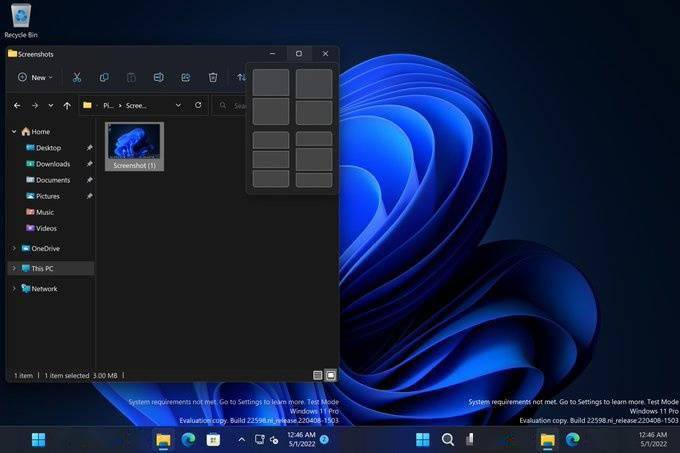Click the Rename icon in toolbar
This screenshot has width=680, height=453.
pyautogui.click(x=158, y=77)
